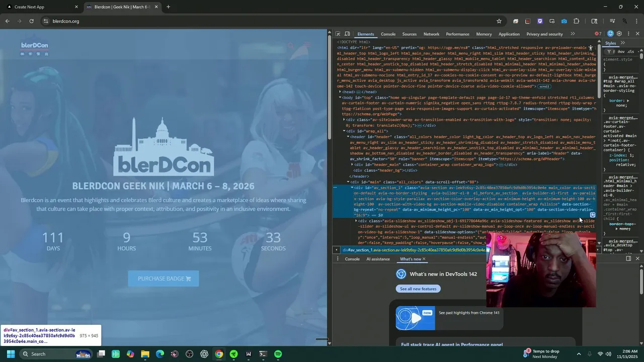Open the ChatGPT app in the taskbar
Viewport: 644px width, 362px height.
[204, 354]
